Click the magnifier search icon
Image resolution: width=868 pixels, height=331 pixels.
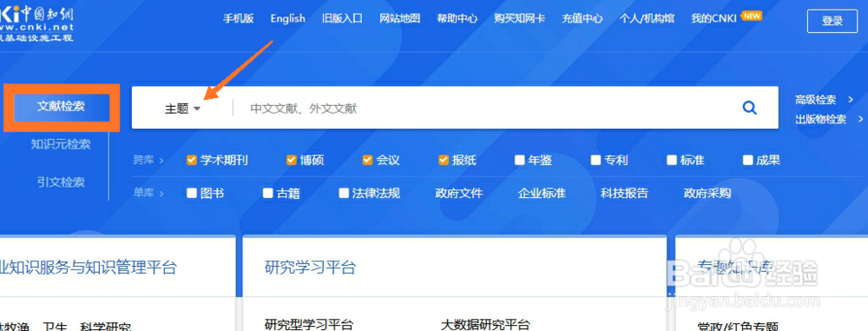(750, 108)
